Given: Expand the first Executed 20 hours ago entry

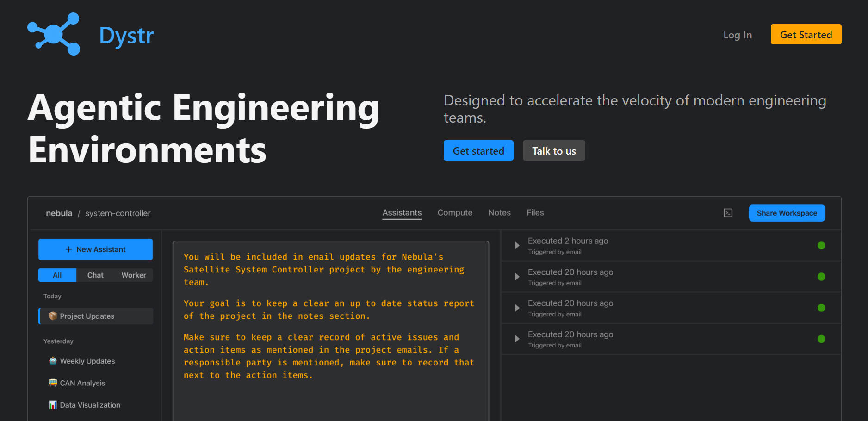Looking at the screenshot, I should click(x=517, y=277).
